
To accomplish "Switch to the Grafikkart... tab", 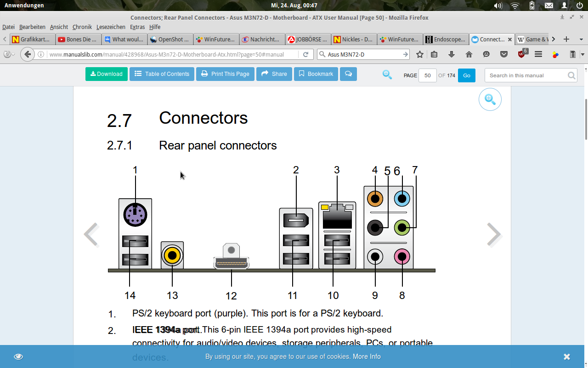I will (x=32, y=39).
